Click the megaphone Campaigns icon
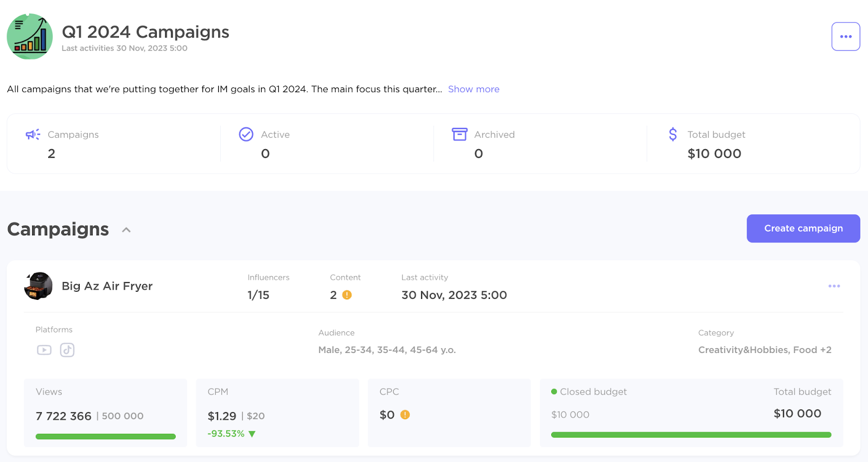Viewport: 868px width, 462px height. [32, 134]
